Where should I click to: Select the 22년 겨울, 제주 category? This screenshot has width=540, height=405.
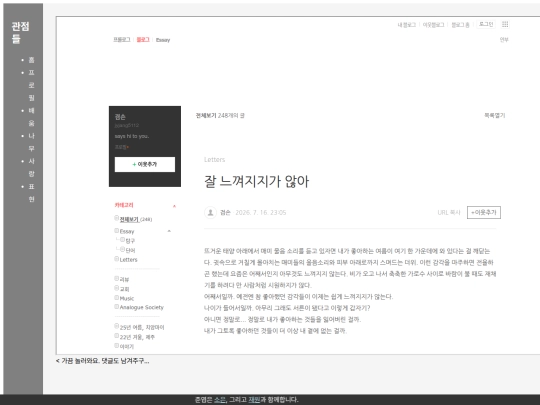(x=137, y=337)
